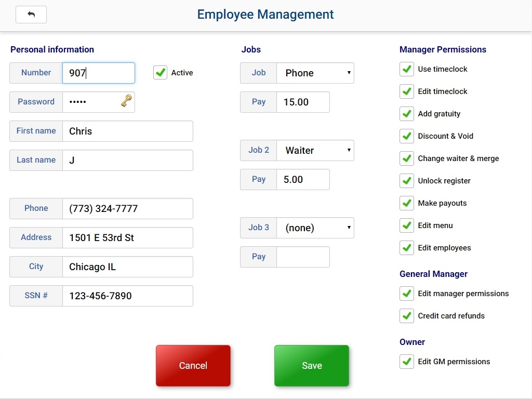Click the General Manager heading
The image size is (532, 399).
point(433,274)
